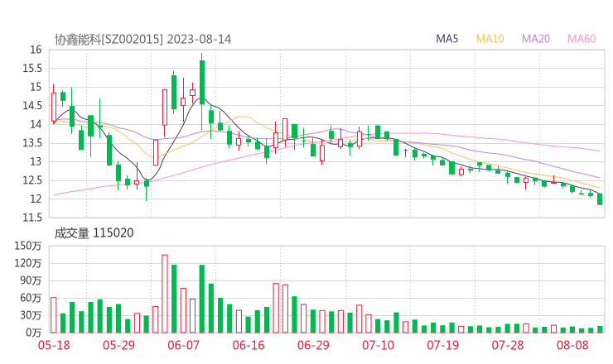Screen dimensions: 613x364
Task: Click the 05-29 date label
Action: 118,345
